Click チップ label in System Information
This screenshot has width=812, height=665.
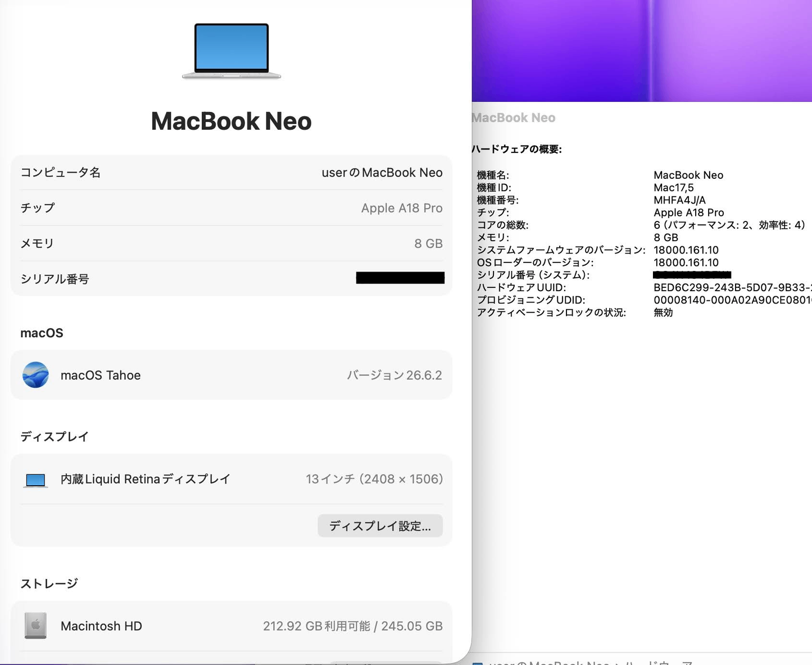click(x=493, y=212)
